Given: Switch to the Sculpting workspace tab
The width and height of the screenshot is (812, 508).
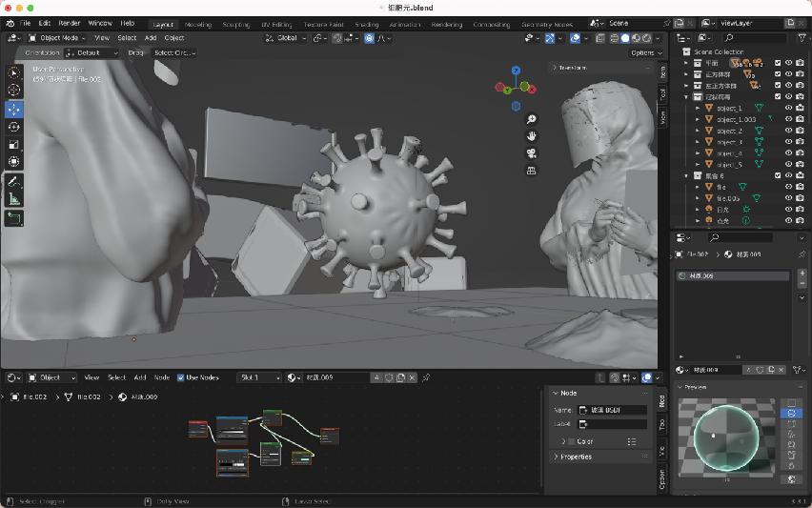Looking at the screenshot, I should pos(236,25).
